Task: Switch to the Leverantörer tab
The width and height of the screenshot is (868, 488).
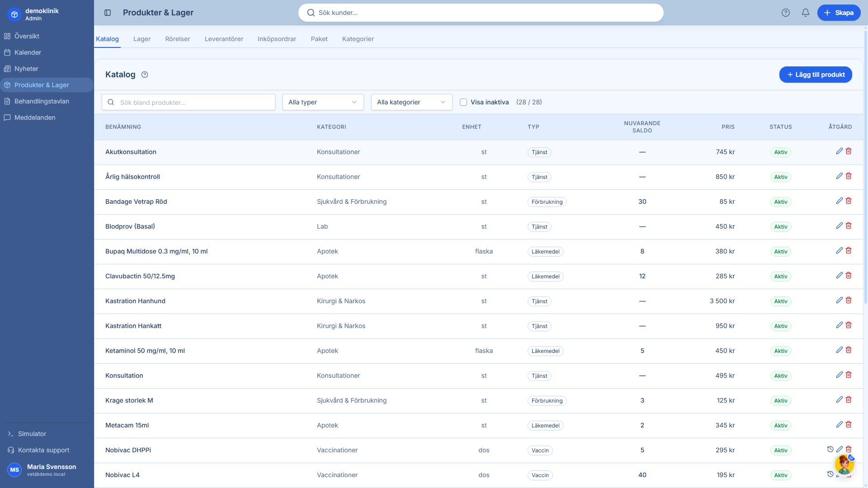Action: pos(224,39)
